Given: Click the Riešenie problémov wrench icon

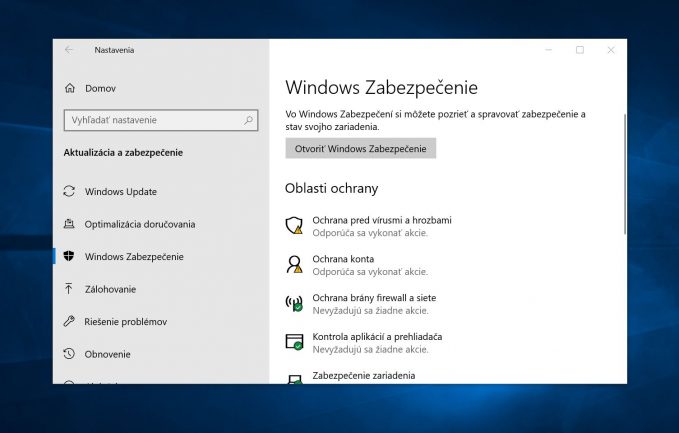Looking at the screenshot, I should pyautogui.click(x=69, y=321).
